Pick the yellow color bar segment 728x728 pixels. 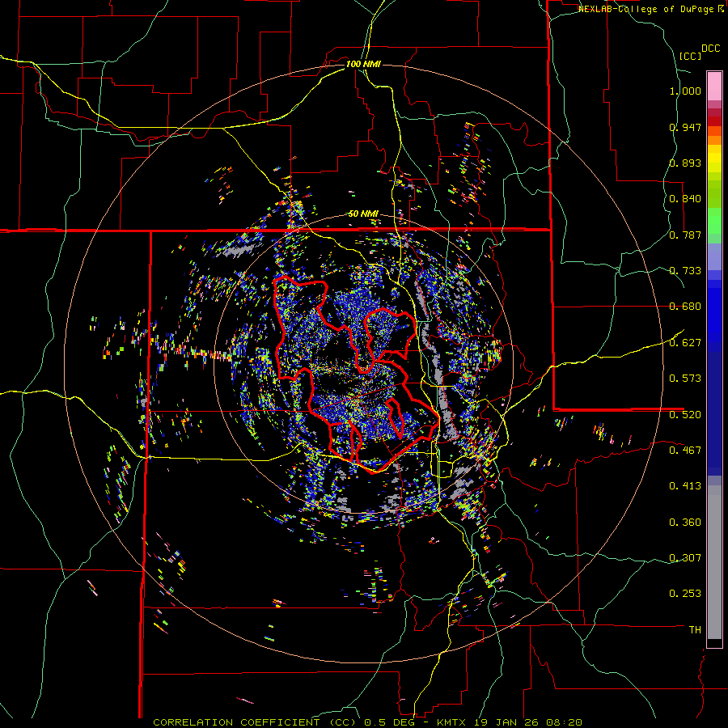(714, 159)
